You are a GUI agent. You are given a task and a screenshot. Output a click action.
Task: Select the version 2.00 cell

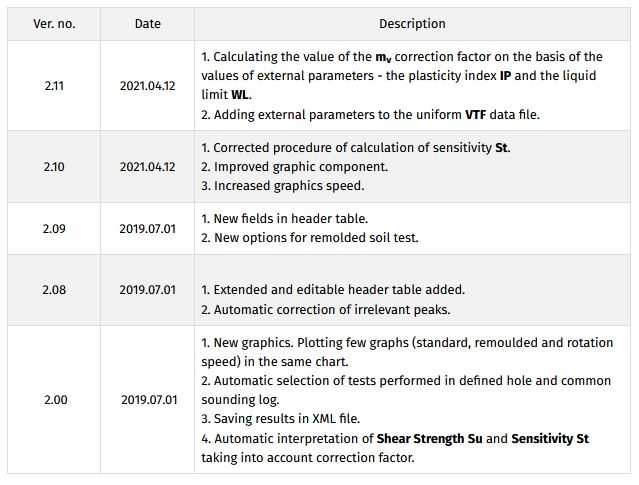(54, 400)
